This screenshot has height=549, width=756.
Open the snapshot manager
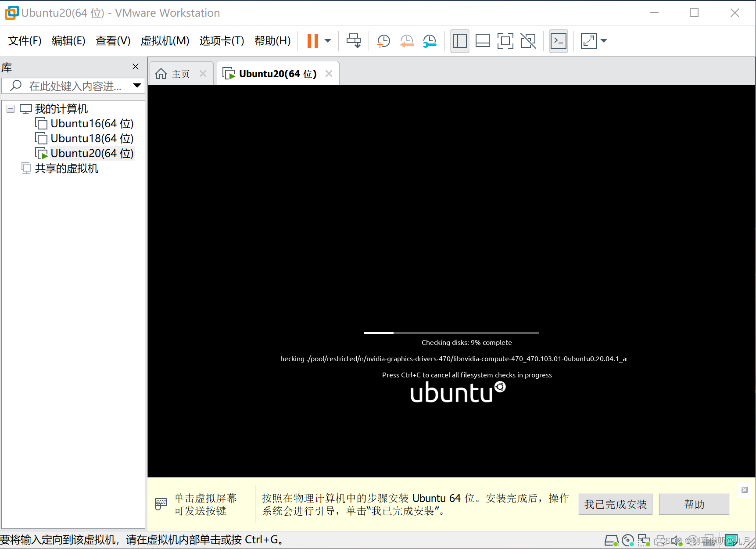[x=430, y=41]
